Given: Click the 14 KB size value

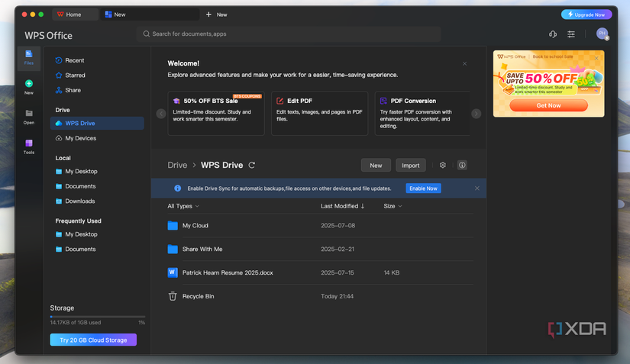Looking at the screenshot, I should [x=391, y=273].
